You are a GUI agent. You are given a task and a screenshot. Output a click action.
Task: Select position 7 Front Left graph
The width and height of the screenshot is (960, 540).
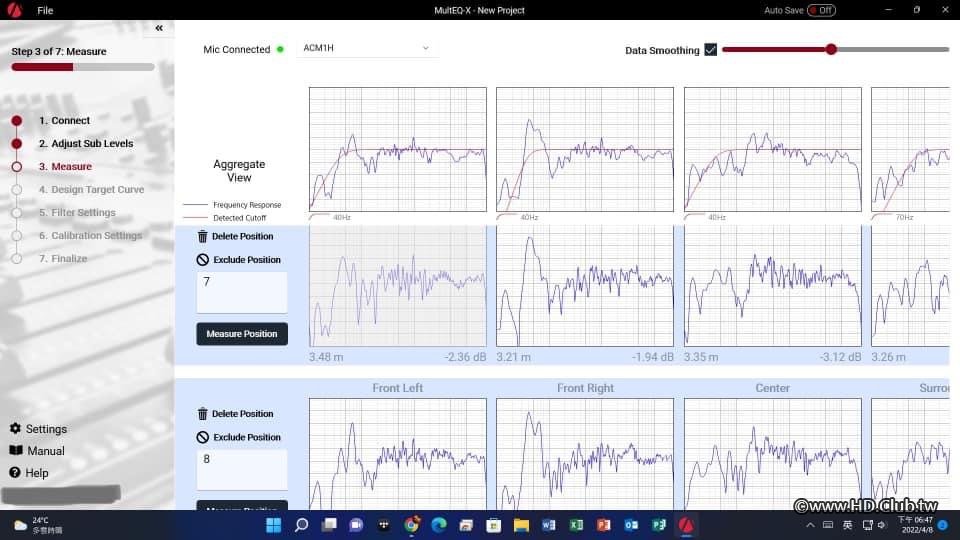[398, 286]
